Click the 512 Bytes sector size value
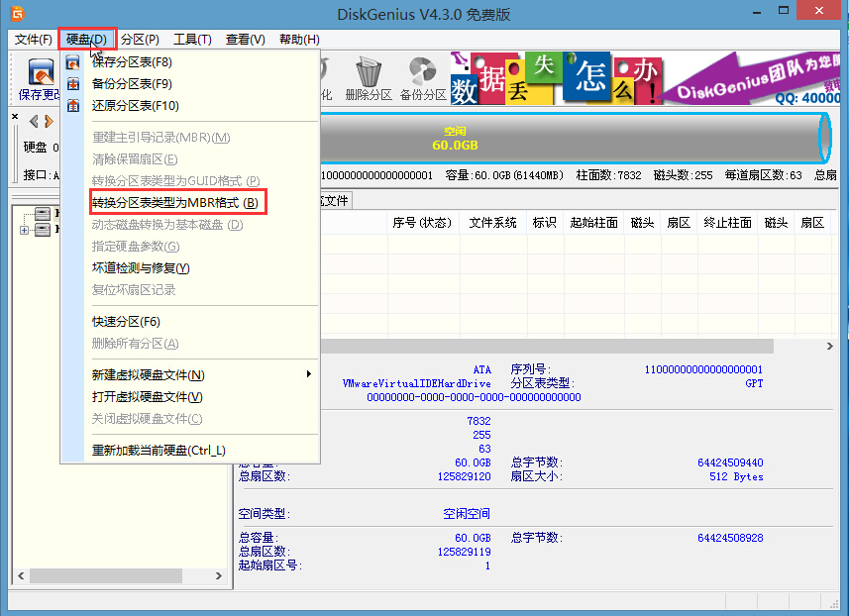849x616 pixels. pos(736,476)
